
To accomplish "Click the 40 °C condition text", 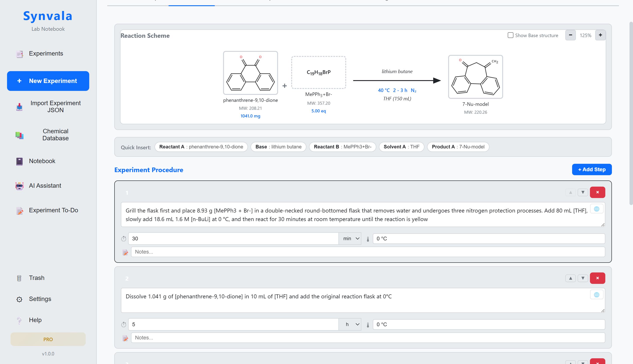I will point(384,90).
